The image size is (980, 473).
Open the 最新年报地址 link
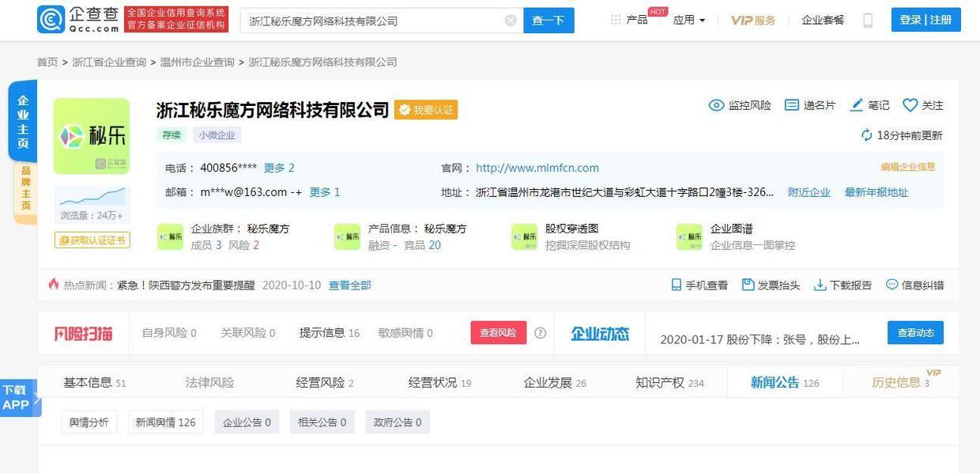876,192
